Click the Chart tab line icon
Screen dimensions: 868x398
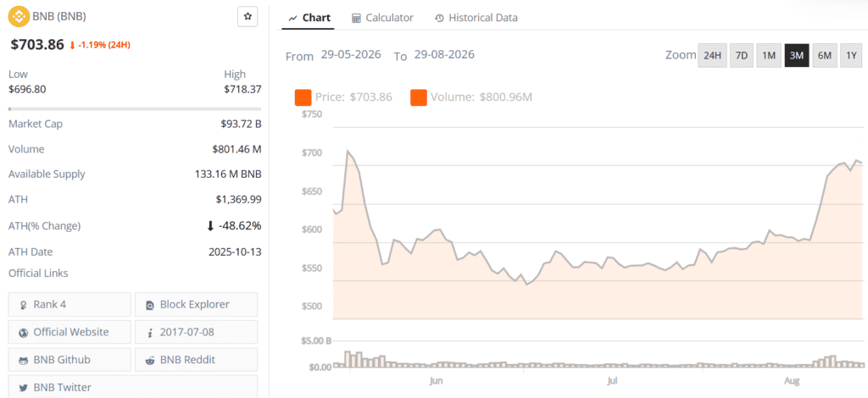[292, 19]
